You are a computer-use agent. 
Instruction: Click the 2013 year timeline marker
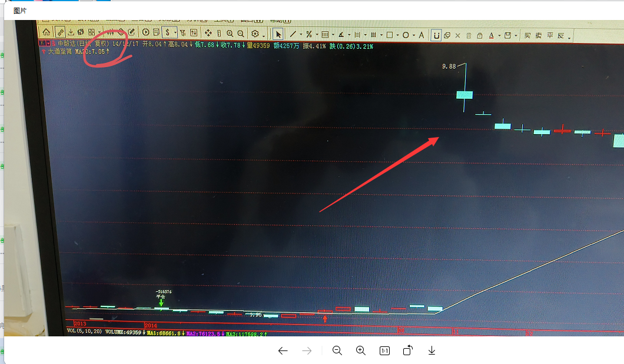(x=79, y=323)
